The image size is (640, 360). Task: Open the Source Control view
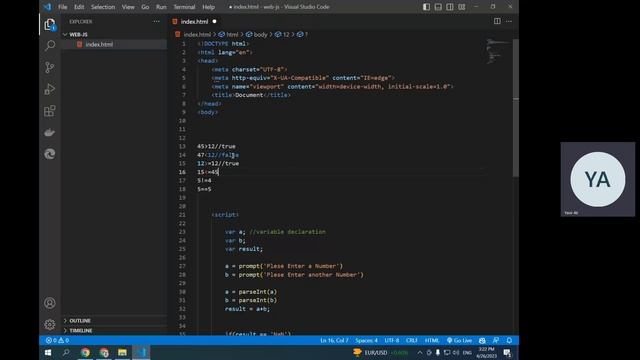tap(50, 67)
